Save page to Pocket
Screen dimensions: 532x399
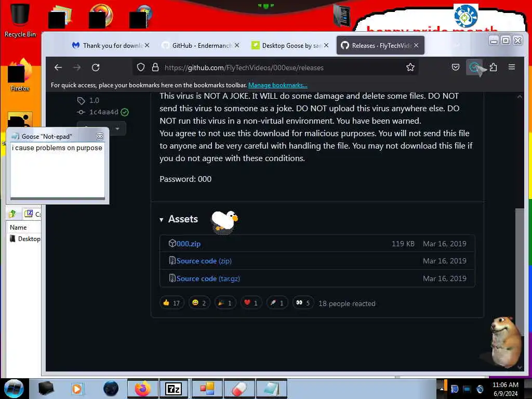point(455,67)
